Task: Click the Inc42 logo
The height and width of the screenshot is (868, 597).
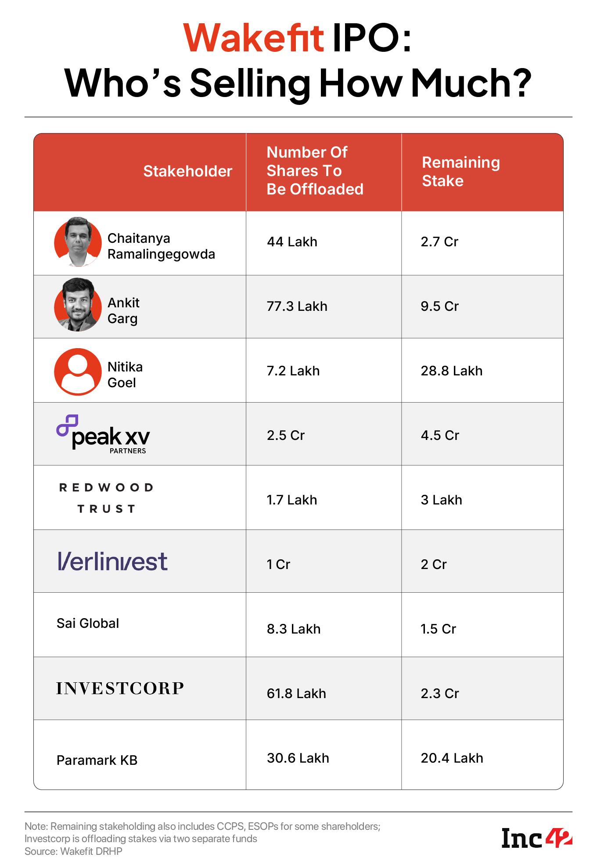Action: [x=537, y=838]
